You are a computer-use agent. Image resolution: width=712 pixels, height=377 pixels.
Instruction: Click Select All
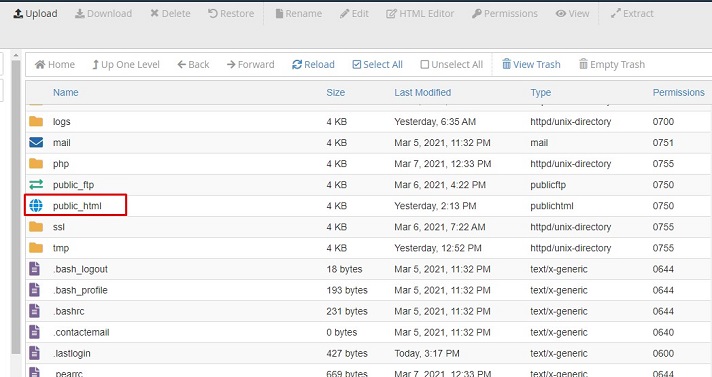pos(377,64)
